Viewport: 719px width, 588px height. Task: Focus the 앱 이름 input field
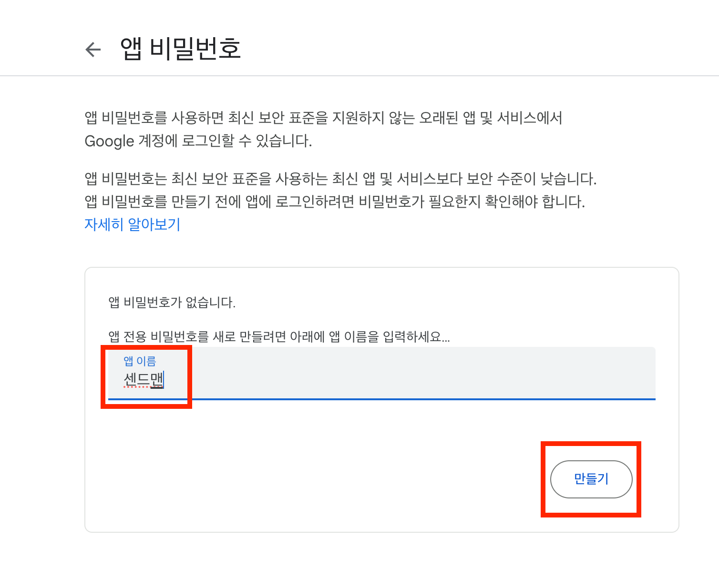[381, 373]
